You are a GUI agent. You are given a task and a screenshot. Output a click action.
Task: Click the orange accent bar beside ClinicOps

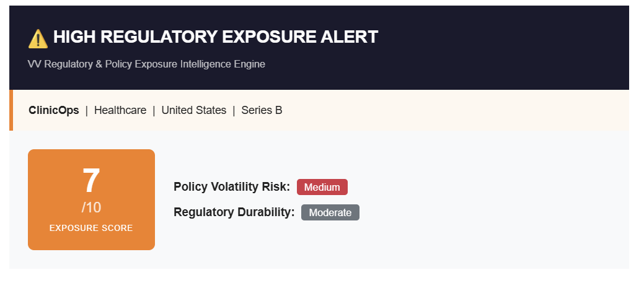click(11, 110)
